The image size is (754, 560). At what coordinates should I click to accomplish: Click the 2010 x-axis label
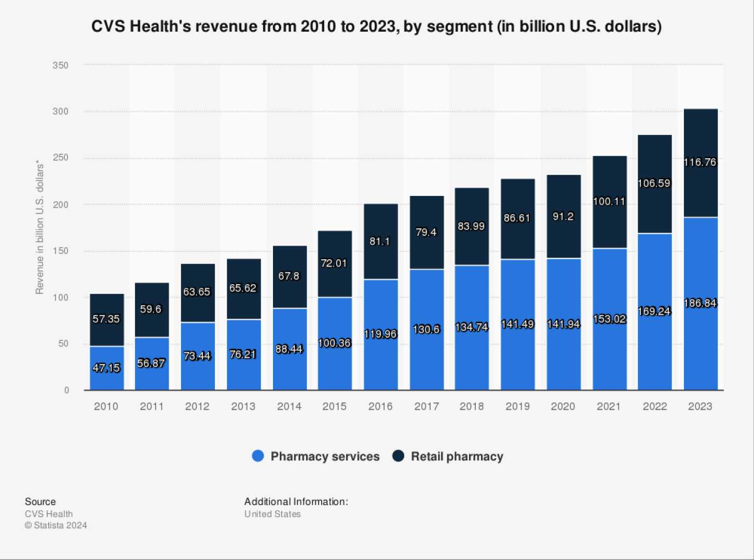[106, 407]
